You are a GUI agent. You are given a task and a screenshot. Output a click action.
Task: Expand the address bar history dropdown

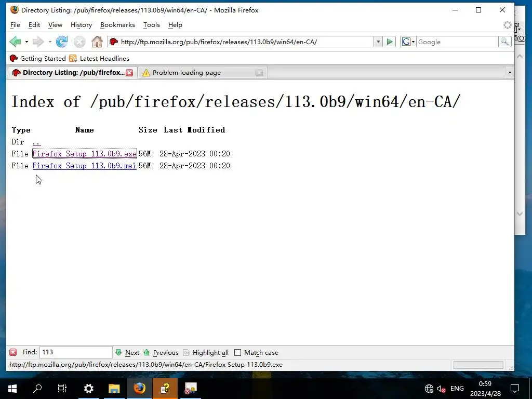(x=378, y=42)
